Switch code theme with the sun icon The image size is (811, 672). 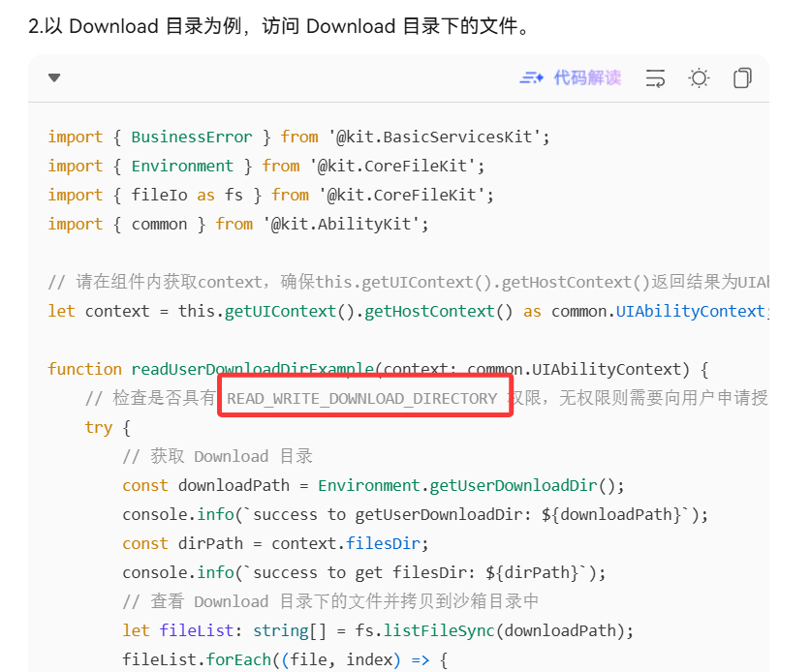699,78
